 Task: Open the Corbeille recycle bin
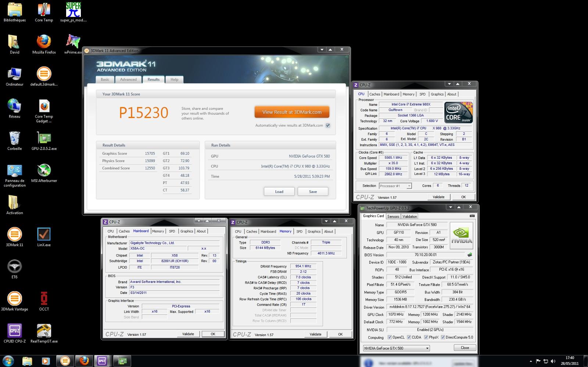click(x=15, y=141)
